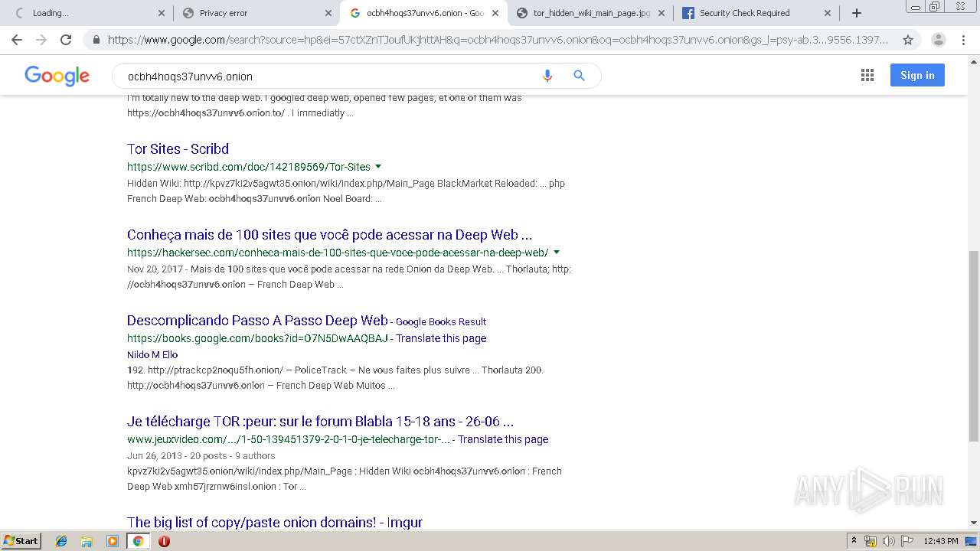Screen dimensions: 980x551
Task: Open Internet Explorer from the taskbar
Action: 61,541
